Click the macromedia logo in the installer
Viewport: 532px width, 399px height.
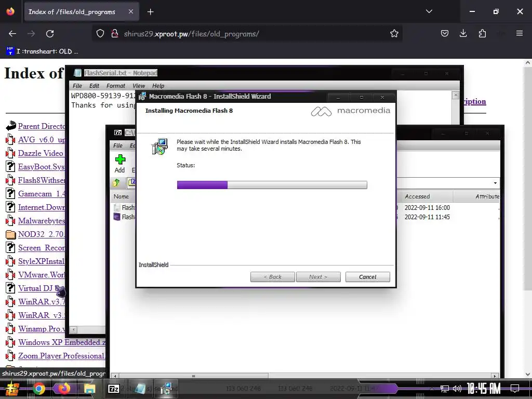351,111
